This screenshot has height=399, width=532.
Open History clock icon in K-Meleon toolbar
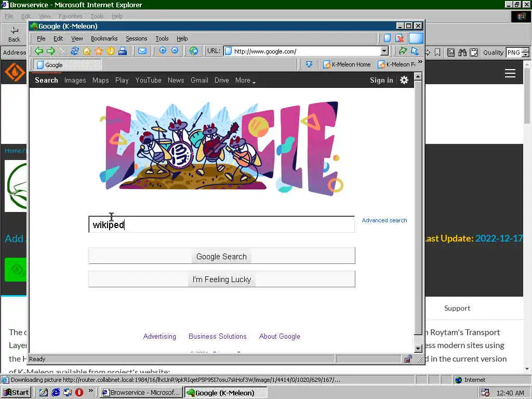tap(111, 51)
